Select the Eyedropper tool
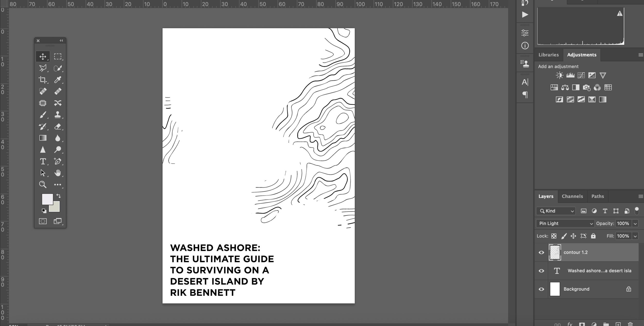 pos(58,80)
